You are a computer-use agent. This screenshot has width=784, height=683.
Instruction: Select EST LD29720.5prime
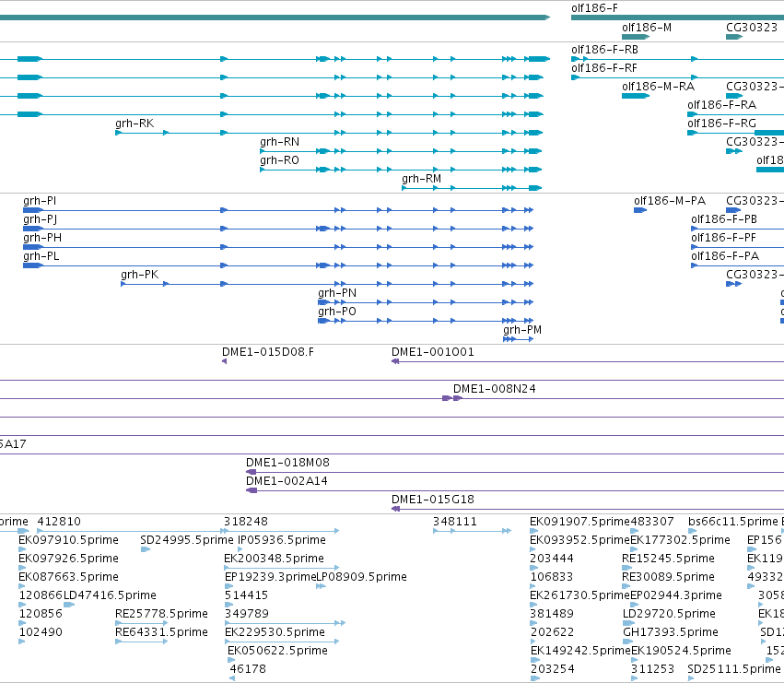pyautogui.click(x=669, y=615)
